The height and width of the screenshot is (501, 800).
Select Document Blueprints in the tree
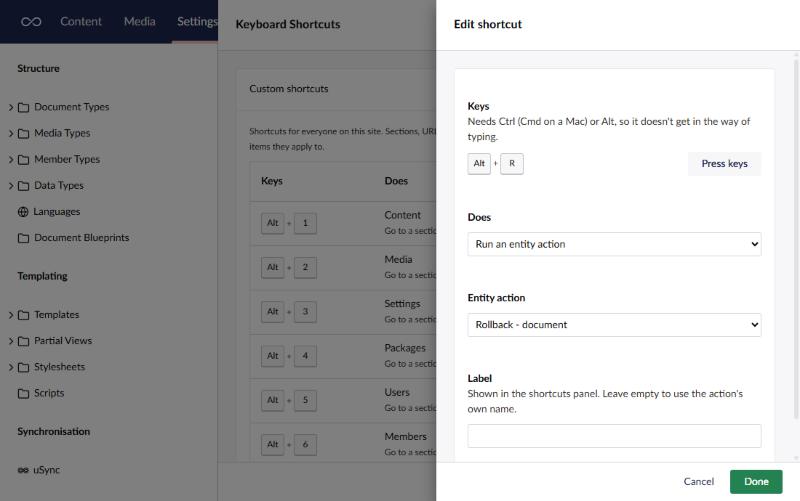[82, 238]
